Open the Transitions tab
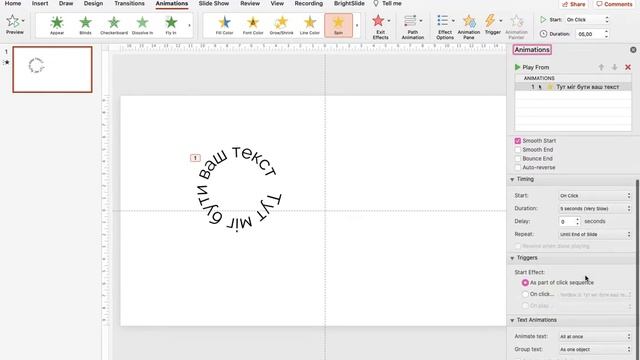Screen dimensions: 640x360 click(129, 3)
